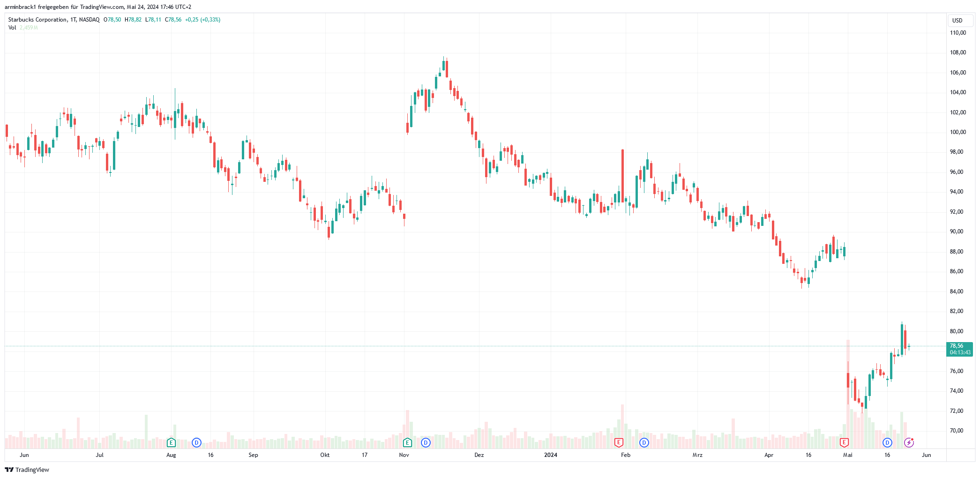Click the high value H78,82
The height and width of the screenshot is (478, 980).
point(133,20)
